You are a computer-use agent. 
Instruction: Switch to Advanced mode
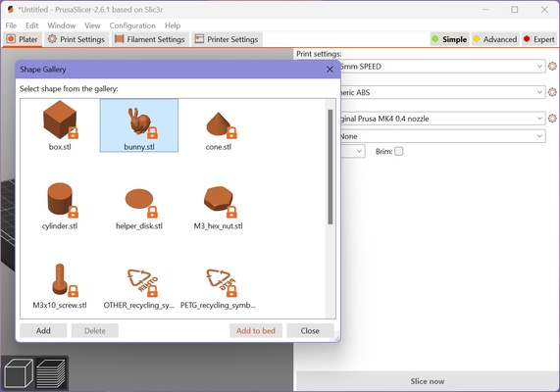495,39
